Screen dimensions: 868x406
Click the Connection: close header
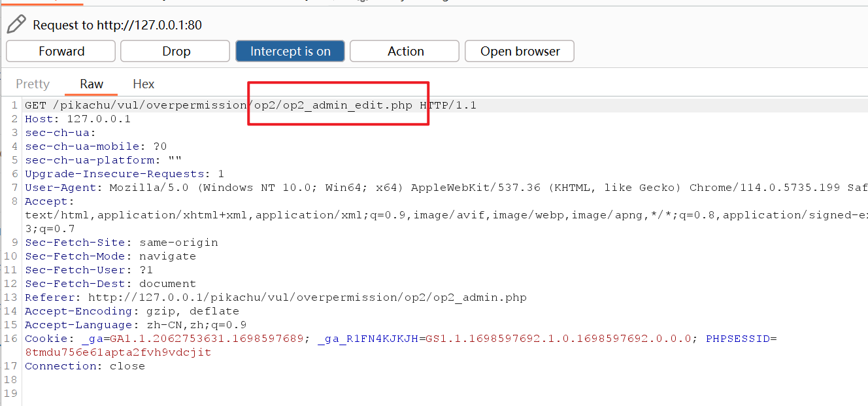pyautogui.click(x=85, y=366)
